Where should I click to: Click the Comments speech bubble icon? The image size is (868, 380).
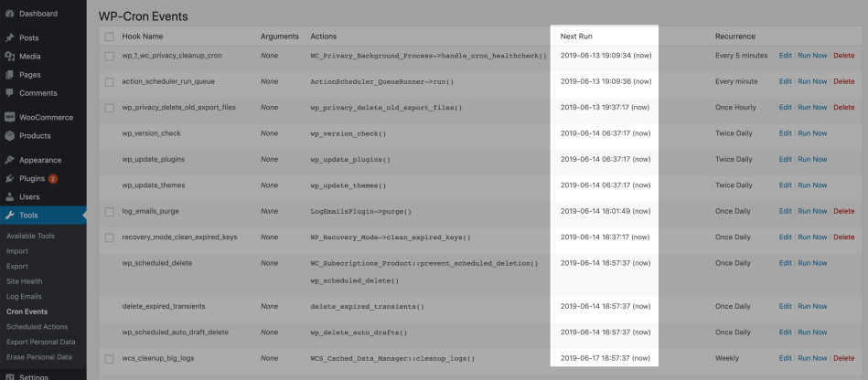click(9, 93)
